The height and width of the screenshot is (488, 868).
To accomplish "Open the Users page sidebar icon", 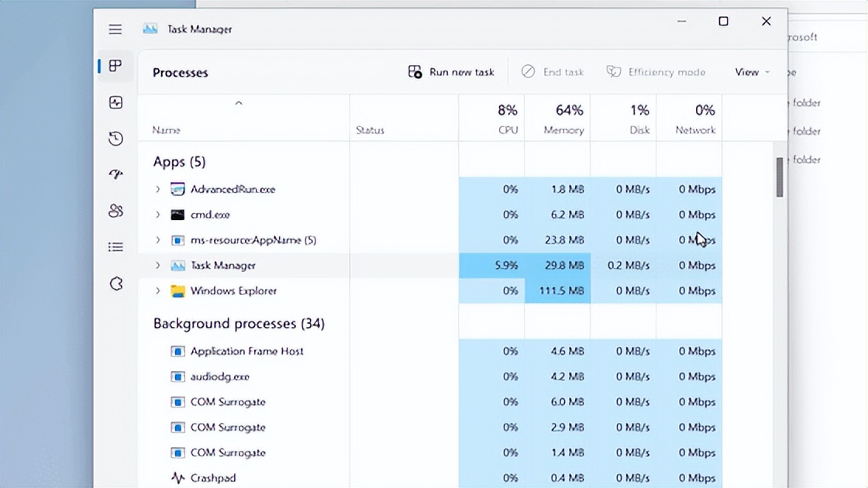I will (115, 211).
